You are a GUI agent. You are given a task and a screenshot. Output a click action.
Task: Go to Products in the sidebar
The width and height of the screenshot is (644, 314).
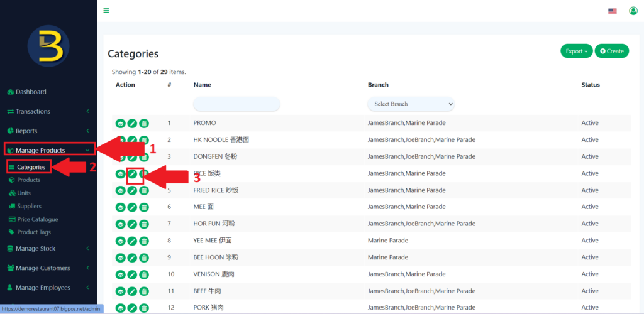click(28, 180)
